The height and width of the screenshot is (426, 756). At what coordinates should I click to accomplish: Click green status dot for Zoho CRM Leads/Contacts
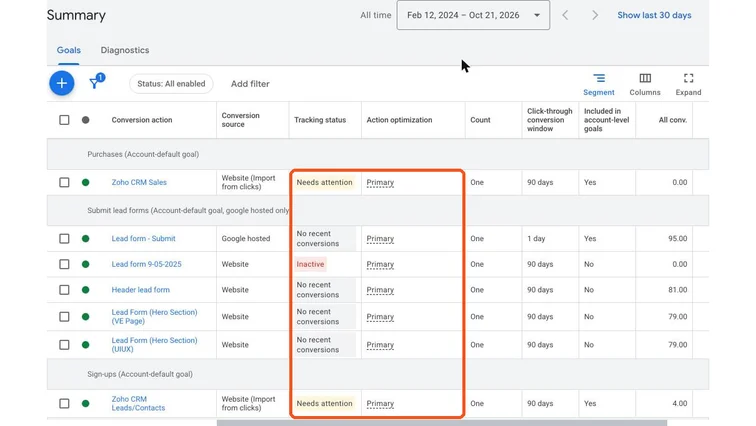85,403
